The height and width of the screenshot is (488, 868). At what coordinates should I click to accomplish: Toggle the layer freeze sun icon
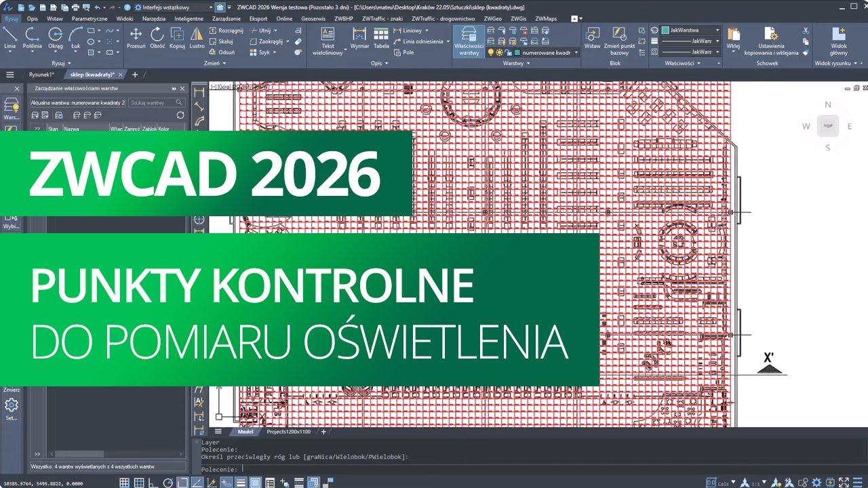coord(499,52)
